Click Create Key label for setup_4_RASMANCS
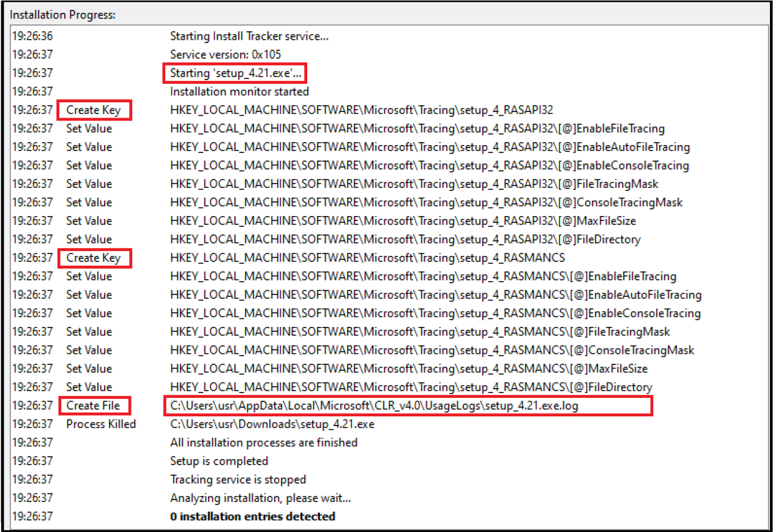 pyautogui.click(x=94, y=258)
